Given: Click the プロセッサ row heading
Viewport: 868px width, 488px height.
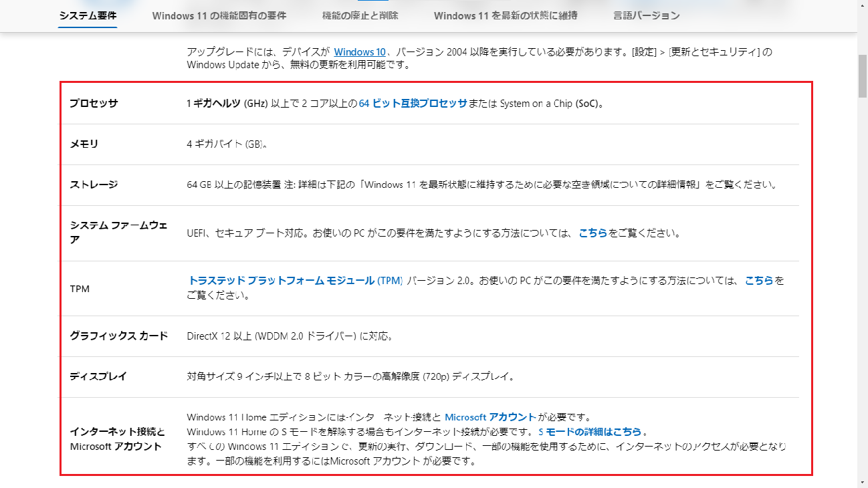Looking at the screenshot, I should 94,104.
